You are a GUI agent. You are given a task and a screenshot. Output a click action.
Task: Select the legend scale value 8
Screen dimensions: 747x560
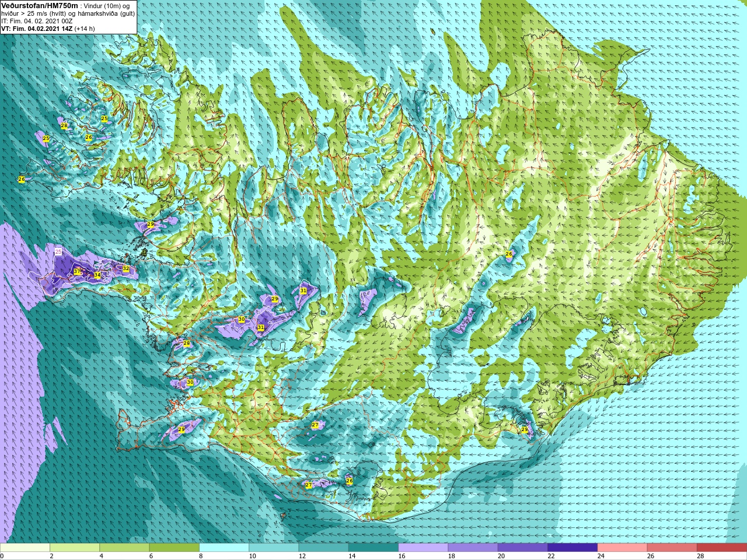200,556
